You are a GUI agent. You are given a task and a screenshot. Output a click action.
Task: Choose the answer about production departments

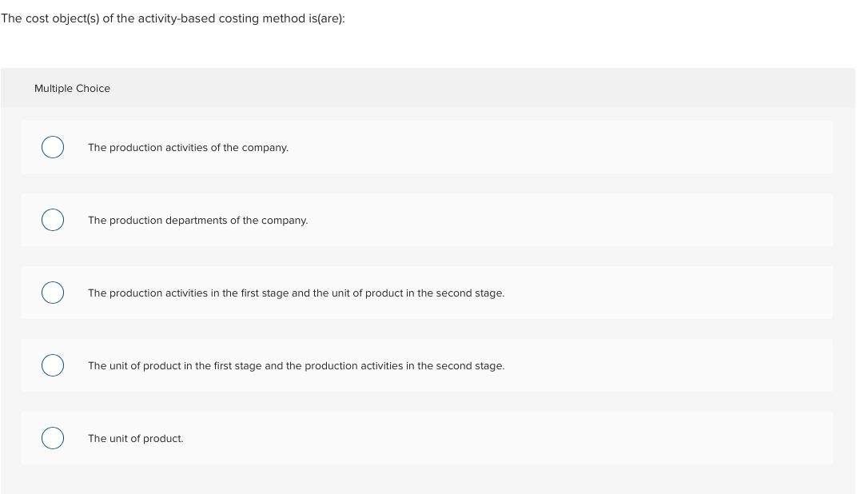pos(198,220)
